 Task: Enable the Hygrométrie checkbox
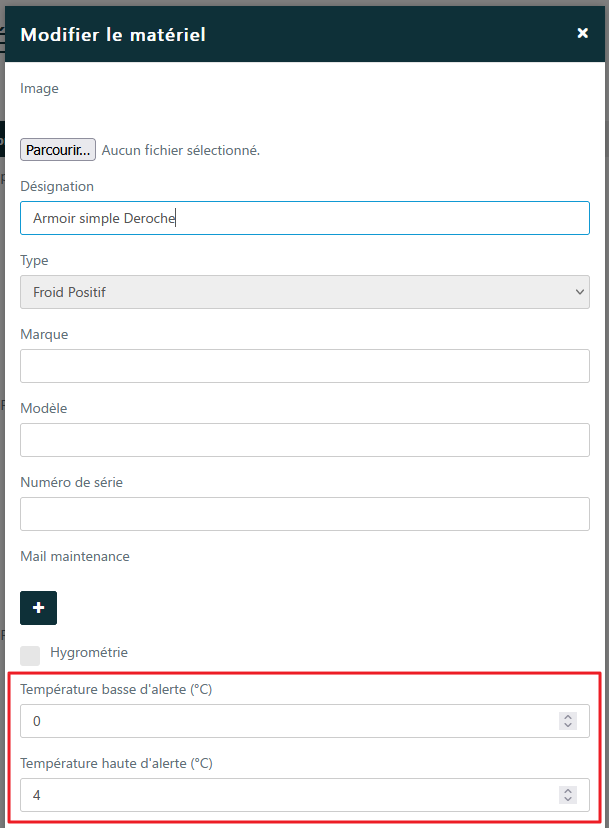[x=30, y=655]
